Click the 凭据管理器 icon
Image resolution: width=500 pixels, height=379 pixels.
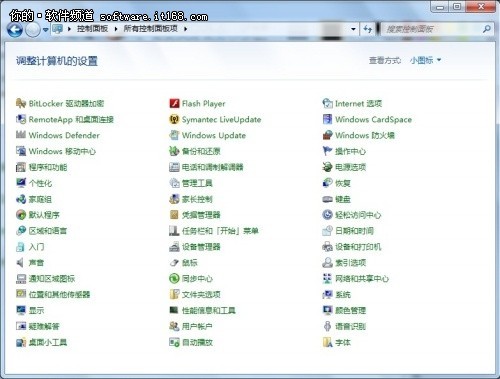point(174,215)
